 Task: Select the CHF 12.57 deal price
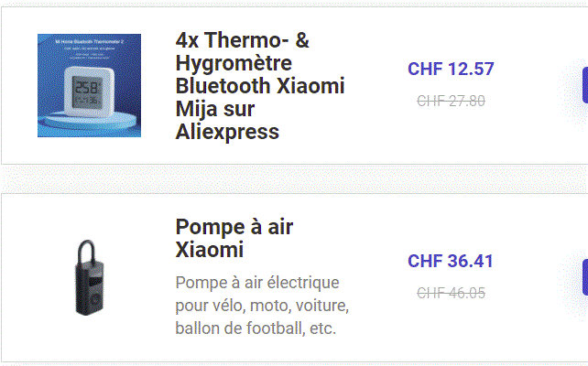451,69
